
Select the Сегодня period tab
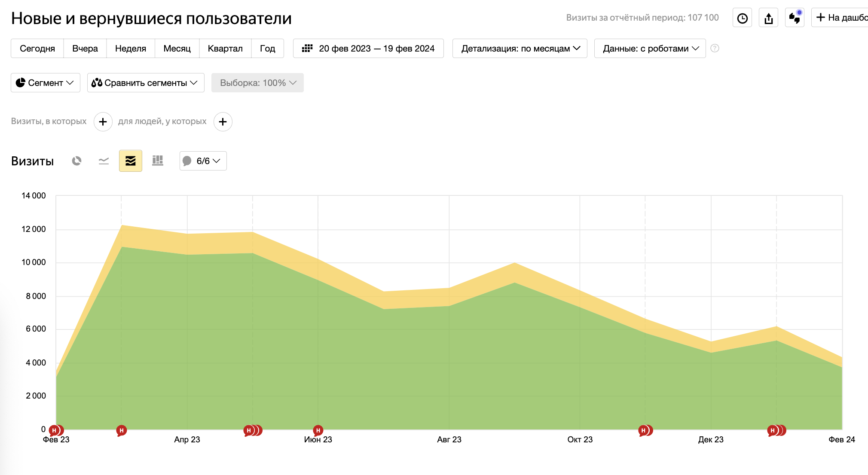[x=37, y=48]
